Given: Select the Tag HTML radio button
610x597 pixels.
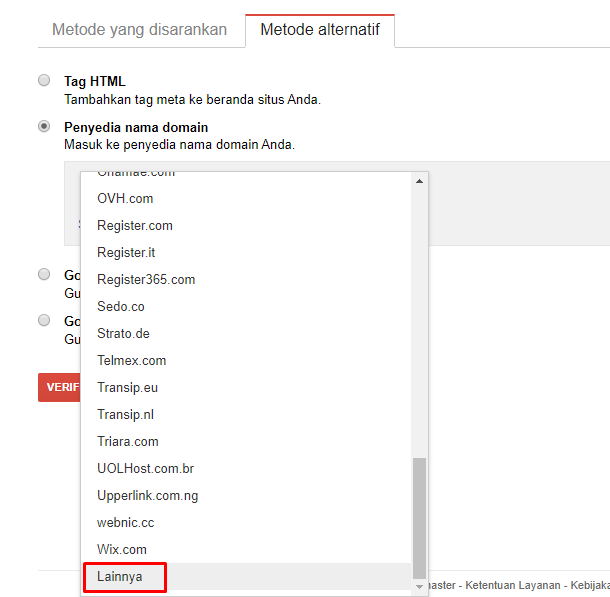Looking at the screenshot, I should 44,81.
